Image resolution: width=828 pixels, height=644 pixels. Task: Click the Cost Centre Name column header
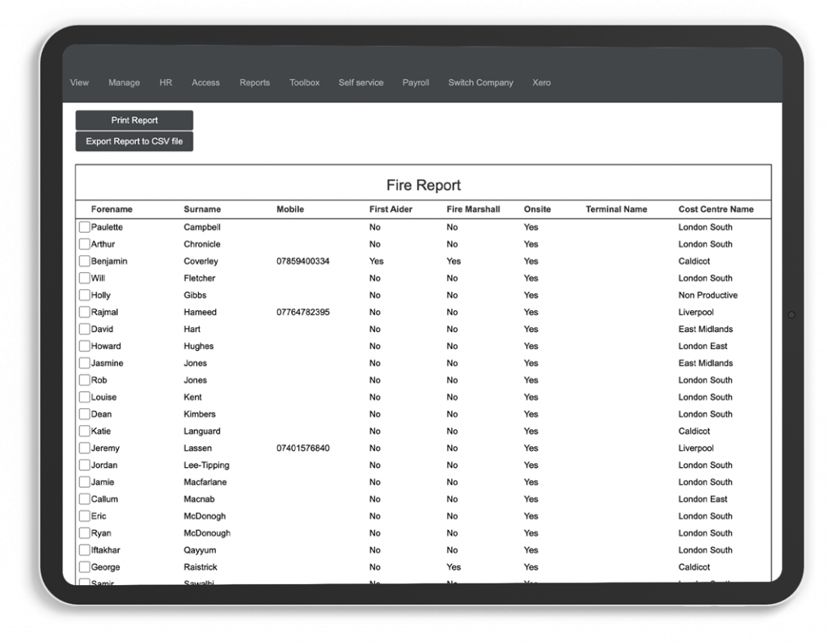click(x=716, y=209)
